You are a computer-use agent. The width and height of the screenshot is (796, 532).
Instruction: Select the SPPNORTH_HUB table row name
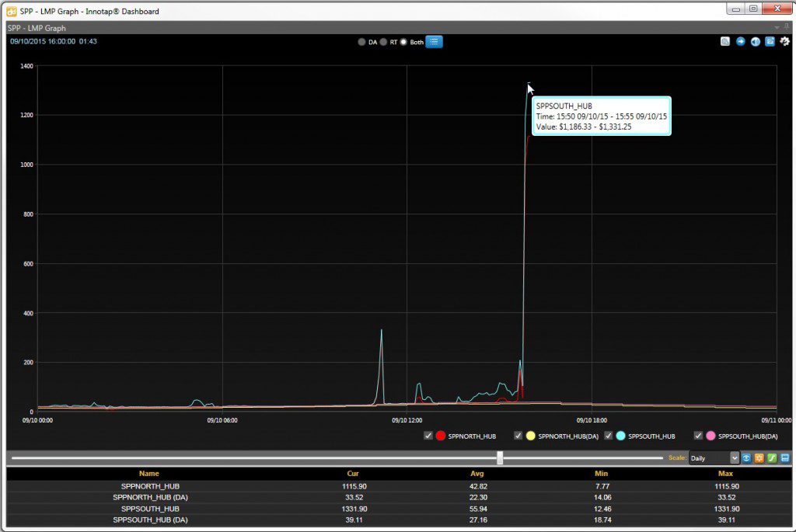coord(150,486)
